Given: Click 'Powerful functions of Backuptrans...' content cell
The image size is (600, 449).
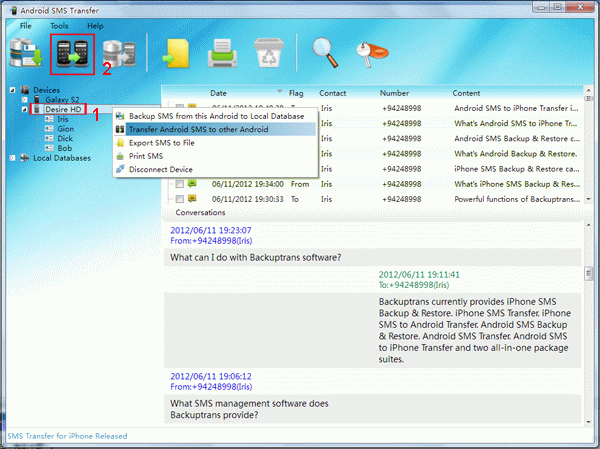Looking at the screenshot, I should click(x=517, y=199).
